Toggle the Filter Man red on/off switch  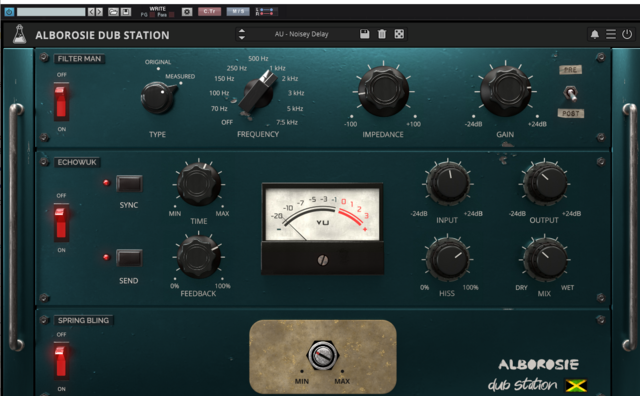(61, 102)
